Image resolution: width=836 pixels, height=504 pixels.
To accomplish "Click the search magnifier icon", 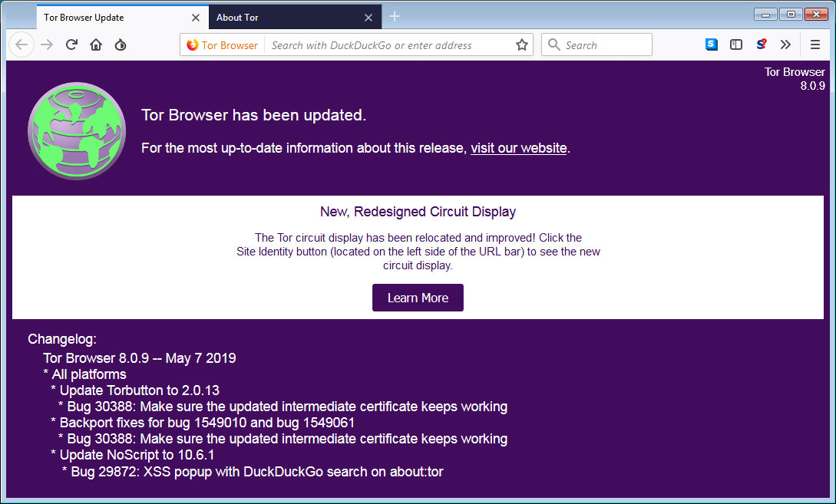I will pos(554,45).
